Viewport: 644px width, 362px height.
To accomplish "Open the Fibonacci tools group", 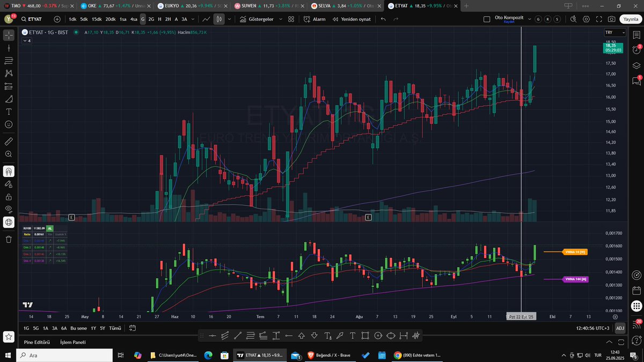I will (x=9, y=61).
